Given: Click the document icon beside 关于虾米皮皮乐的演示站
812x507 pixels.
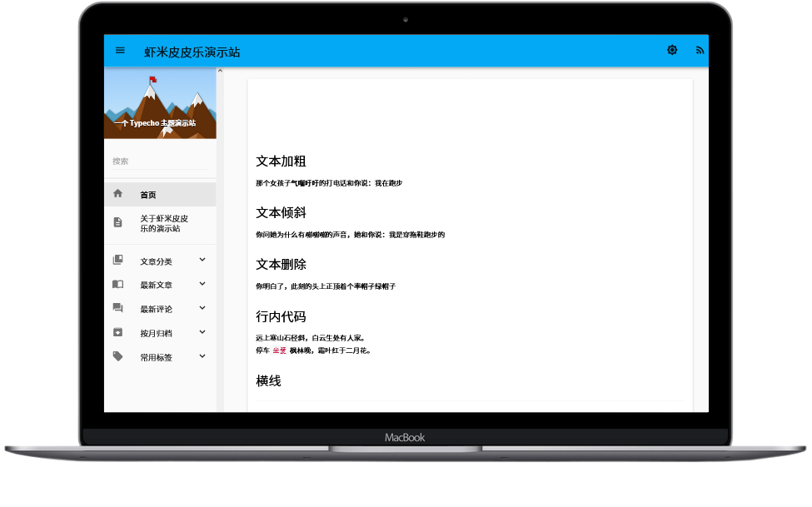Looking at the screenshot, I should [x=117, y=222].
